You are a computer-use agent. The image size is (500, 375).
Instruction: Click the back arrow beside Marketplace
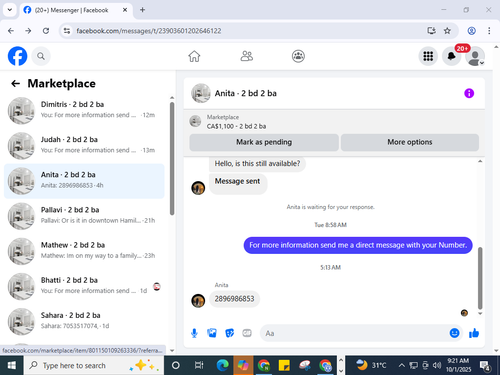(16, 83)
